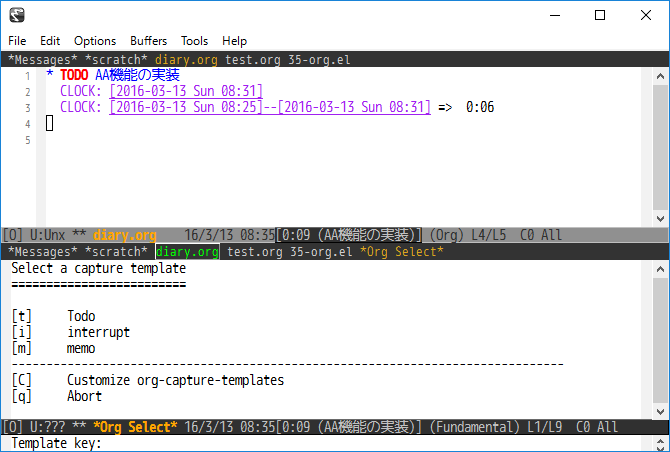
Task: Maximize the Emacs window
Action: click(600, 15)
